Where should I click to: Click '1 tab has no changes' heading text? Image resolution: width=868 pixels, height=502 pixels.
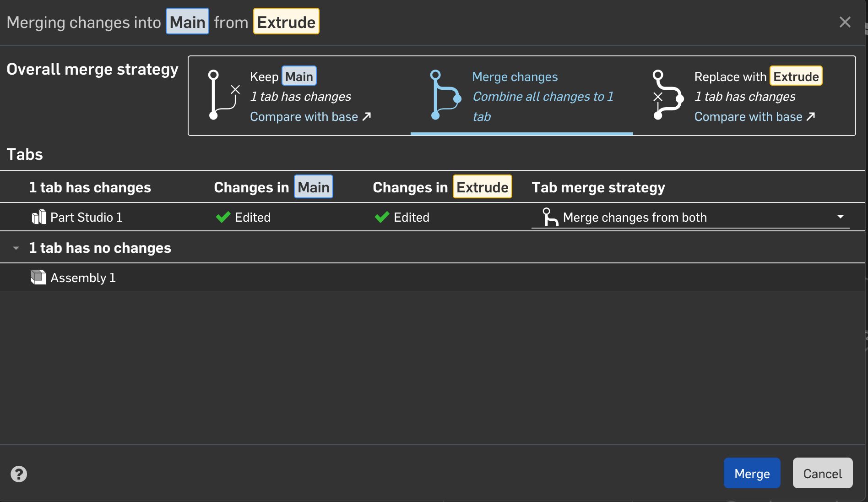point(100,248)
